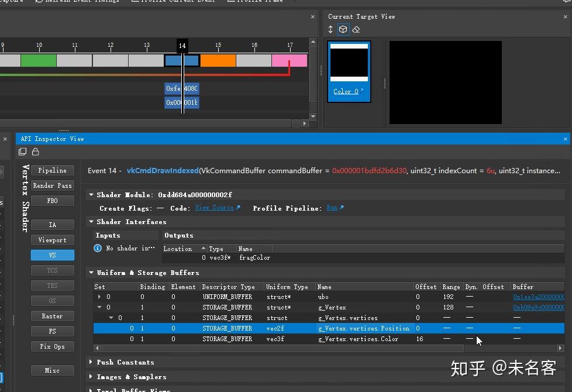Click the eraser icon in Current Target View
Image resolution: width=572 pixels, height=392 pixels.
pos(356,28)
